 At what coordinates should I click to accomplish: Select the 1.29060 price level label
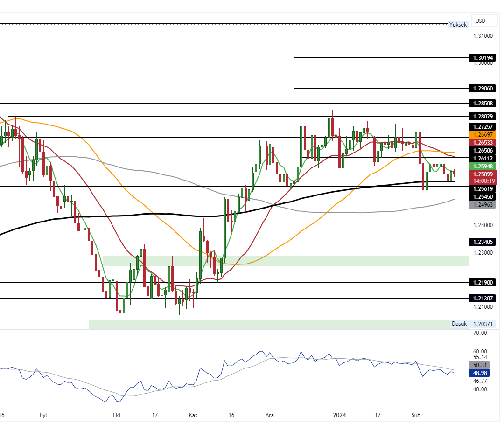(x=483, y=88)
